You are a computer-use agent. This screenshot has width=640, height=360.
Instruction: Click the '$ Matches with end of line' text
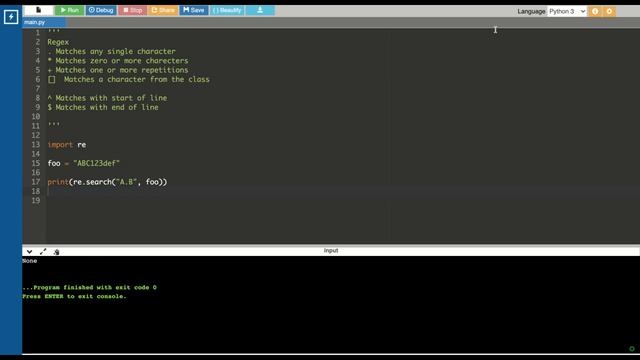tap(103, 107)
